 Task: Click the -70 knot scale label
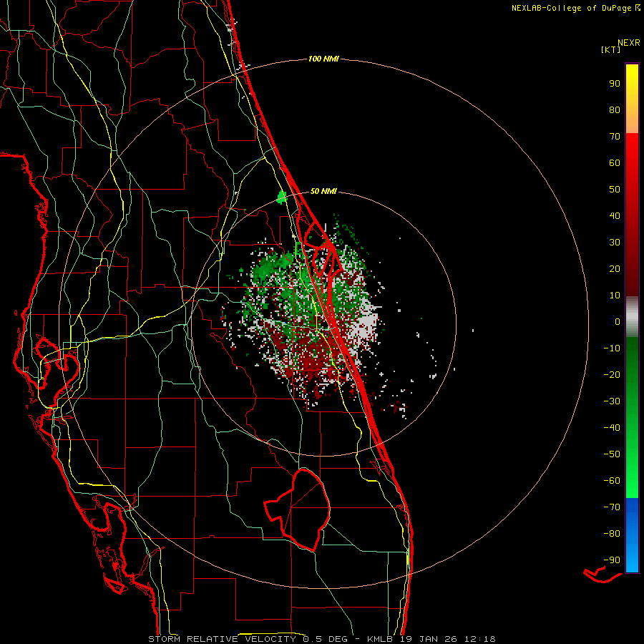[x=612, y=507]
